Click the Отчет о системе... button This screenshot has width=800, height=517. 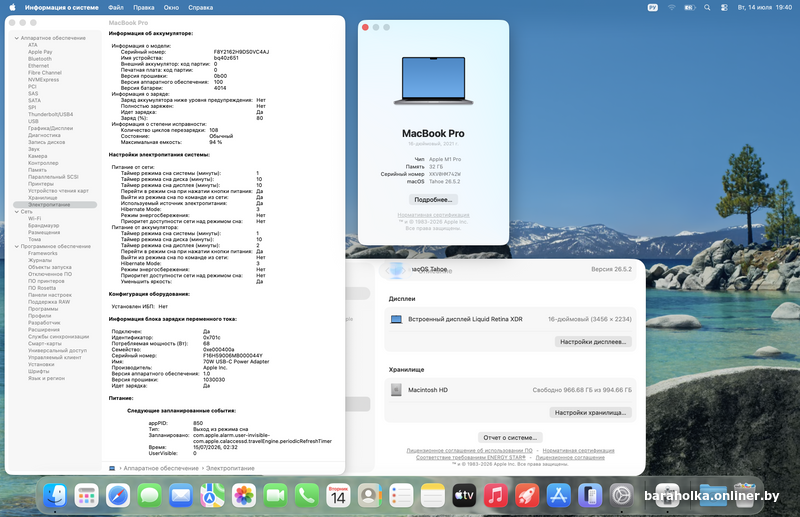click(x=510, y=437)
